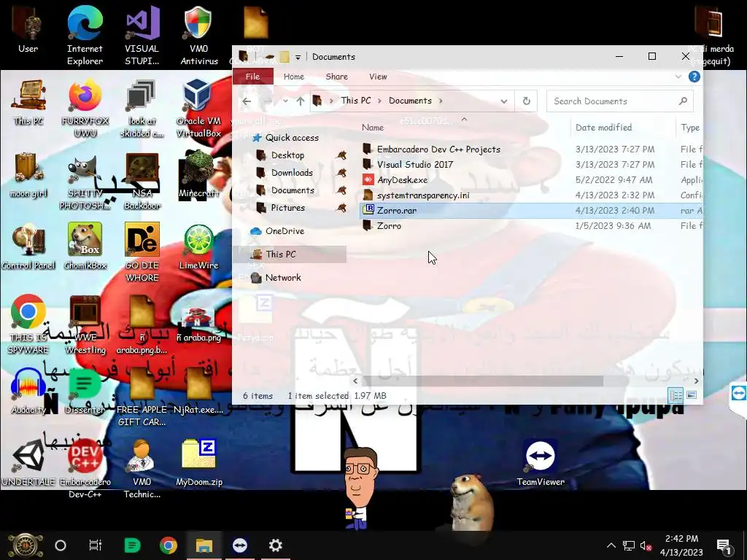The width and height of the screenshot is (747, 560).
Task: Select Visual Studio 2017 folder
Action: (415, 165)
